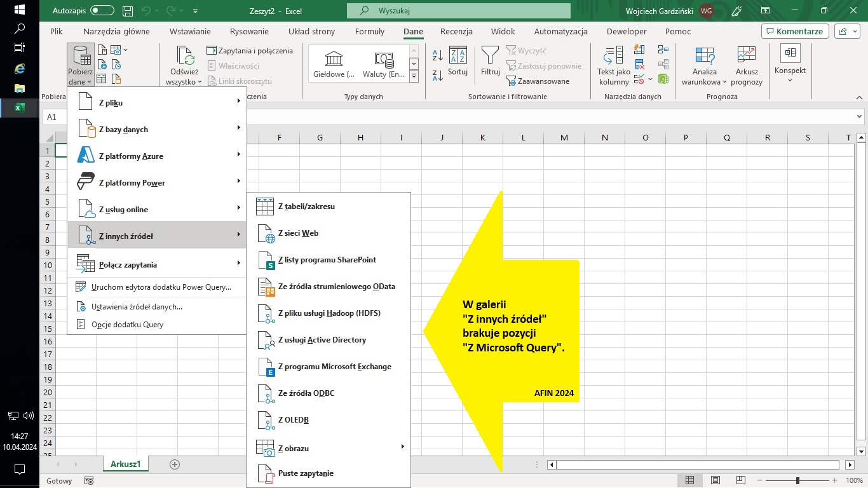Toggle the Autozapis switch
This screenshot has height=488, width=868.
(102, 11)
